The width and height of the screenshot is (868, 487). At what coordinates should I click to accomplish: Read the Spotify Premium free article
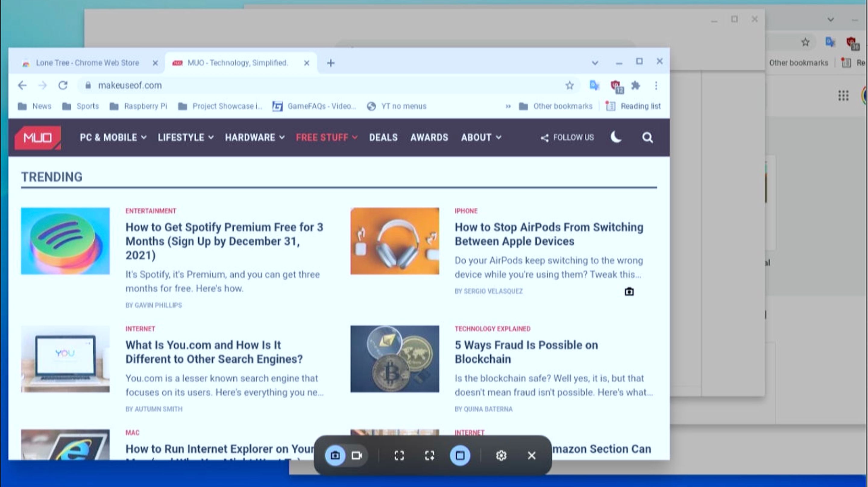pyautogui.click(x=224, y=241)
